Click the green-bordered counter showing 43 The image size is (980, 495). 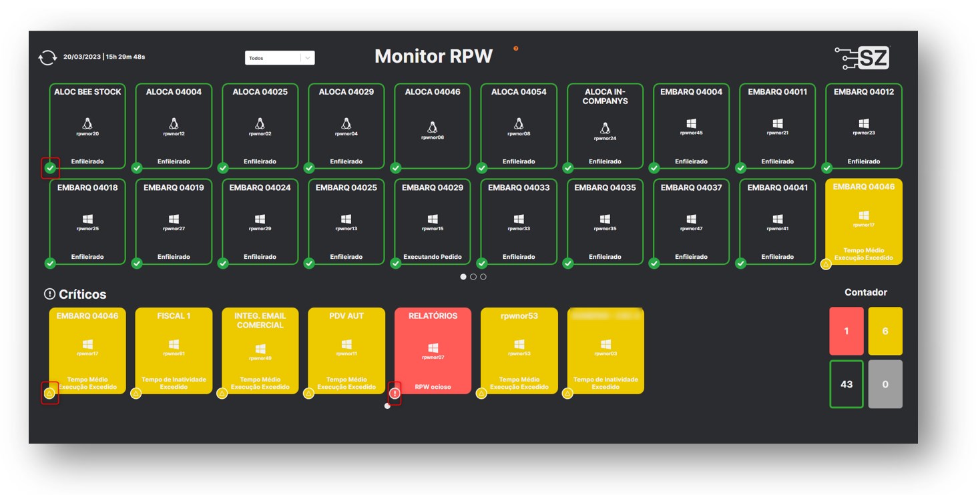pos(846,384)
